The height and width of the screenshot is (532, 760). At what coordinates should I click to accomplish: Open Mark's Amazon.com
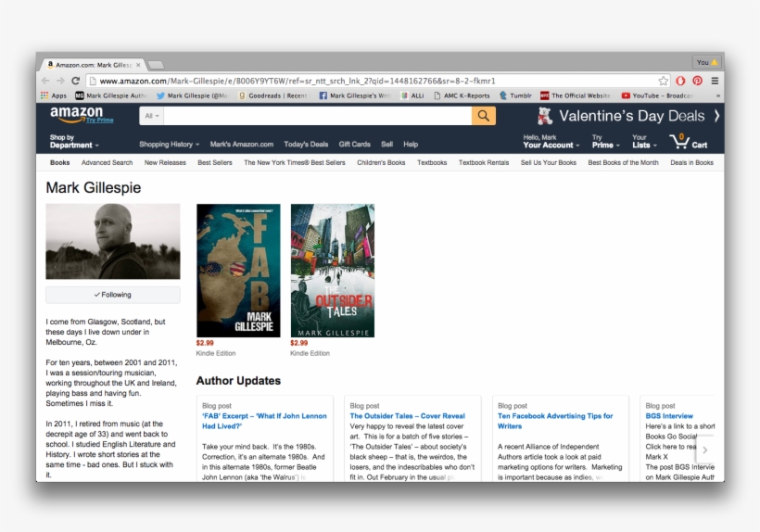[x=241, y=145]
